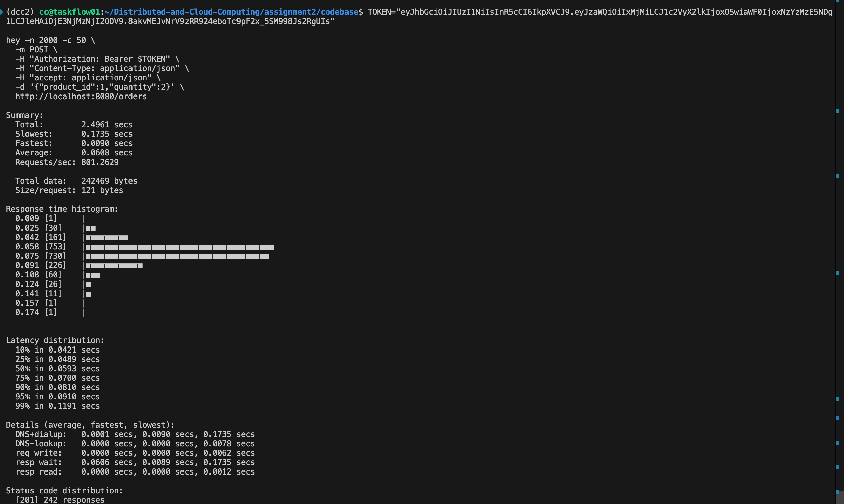Viewport: 844px width, 504px height.
Task: Click the 0.058 [753] histogram bar
Action: pos(179,247)
